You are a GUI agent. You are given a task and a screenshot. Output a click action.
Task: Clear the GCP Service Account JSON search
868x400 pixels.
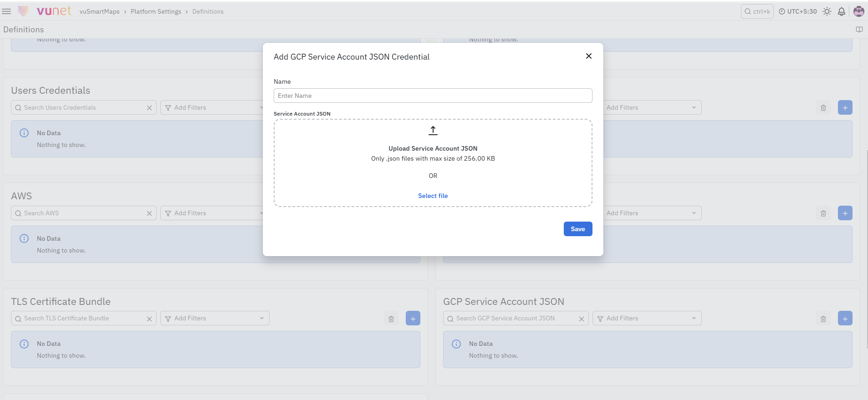tap(582, 319)
